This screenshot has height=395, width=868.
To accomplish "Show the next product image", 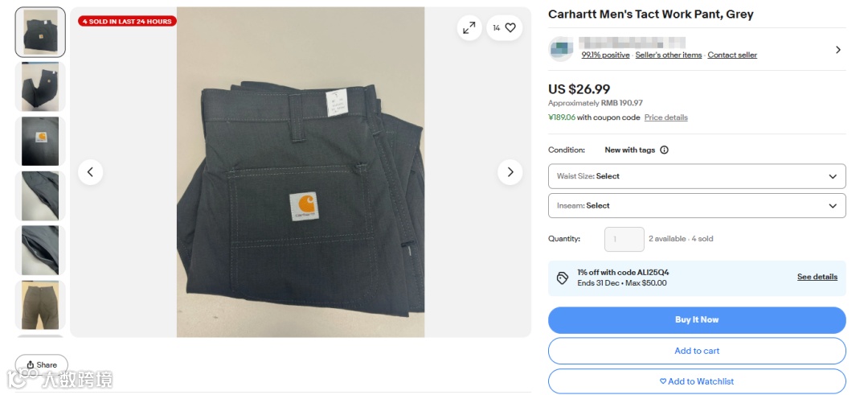I will click(510, 171).
